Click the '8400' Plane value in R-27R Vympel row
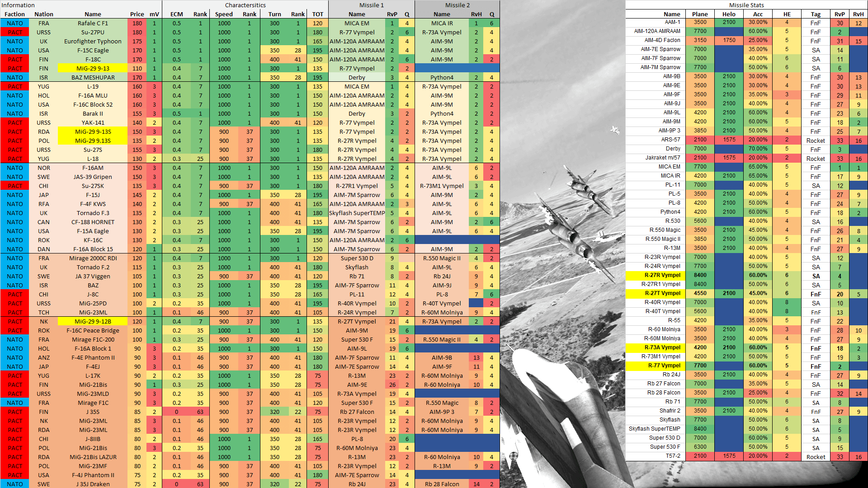The width and height of the screenshot is (868, 488). [700, 275]
